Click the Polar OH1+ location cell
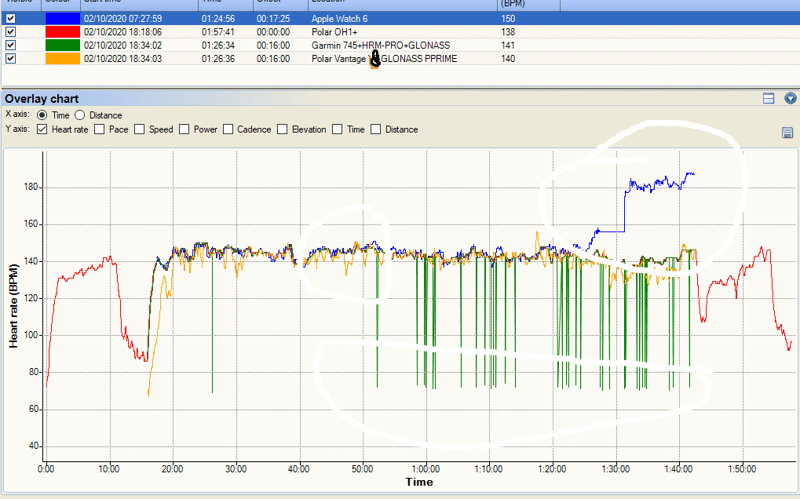 tap(334, 32)
